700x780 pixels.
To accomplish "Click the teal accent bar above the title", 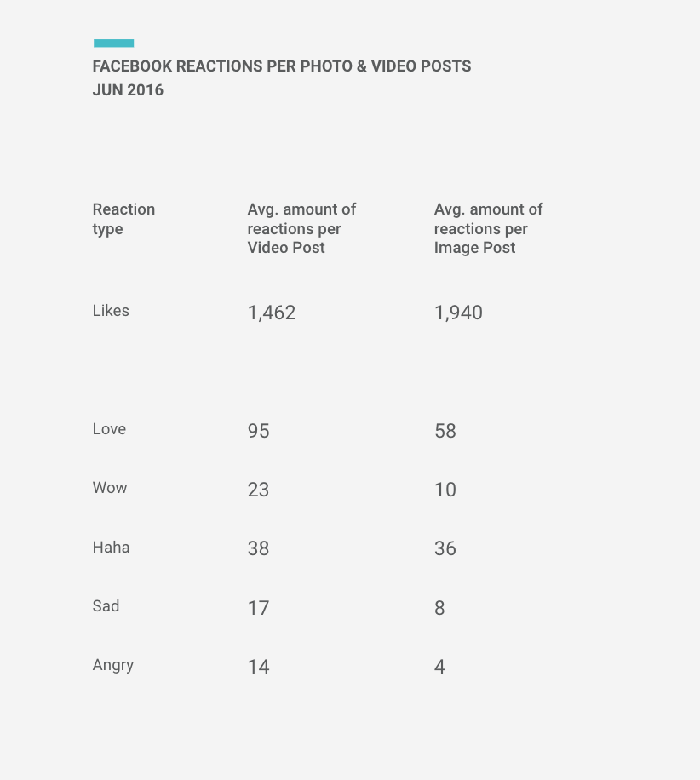I will pos(113,43).
